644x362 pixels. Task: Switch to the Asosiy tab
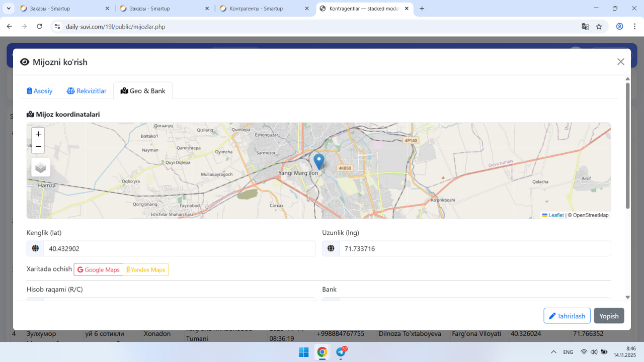point(40,91)
